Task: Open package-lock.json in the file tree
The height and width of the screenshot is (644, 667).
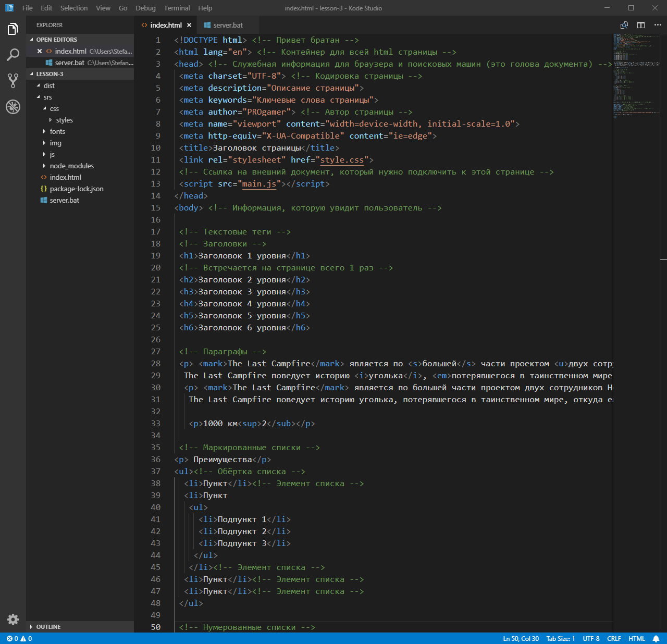Action: tap(76, 189)
